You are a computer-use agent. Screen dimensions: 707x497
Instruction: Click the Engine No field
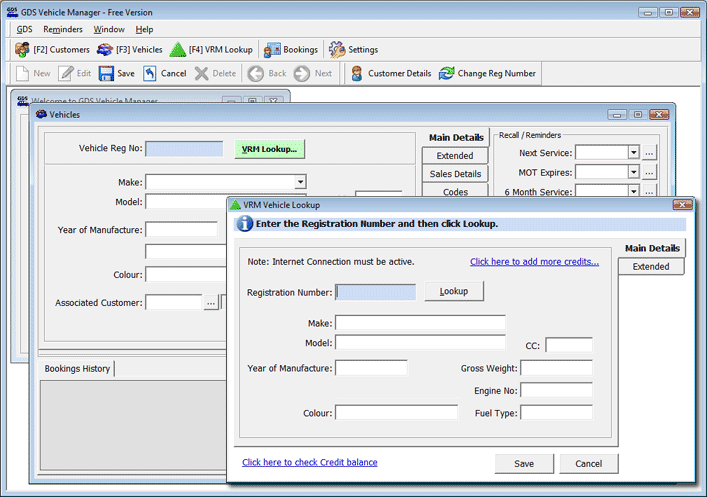point(556,390)
